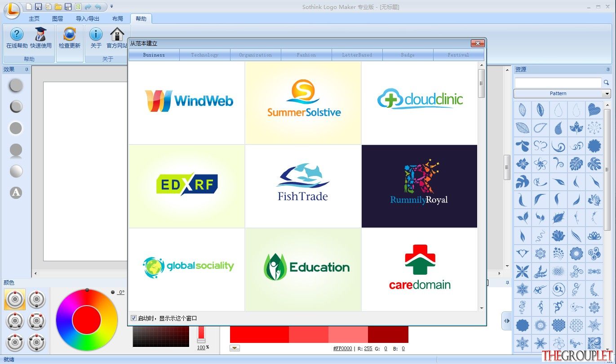Pick the dark red color swatch

[x=388, y=334]
